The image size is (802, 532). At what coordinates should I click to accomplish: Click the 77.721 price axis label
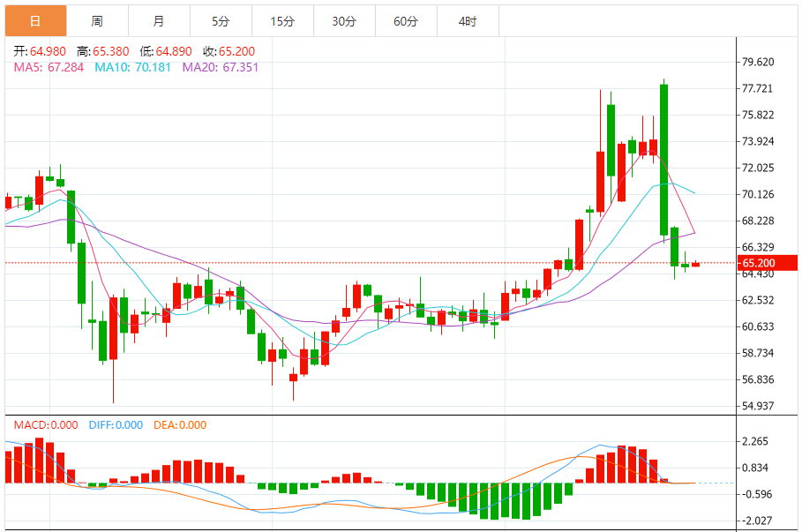coord(758,88)
